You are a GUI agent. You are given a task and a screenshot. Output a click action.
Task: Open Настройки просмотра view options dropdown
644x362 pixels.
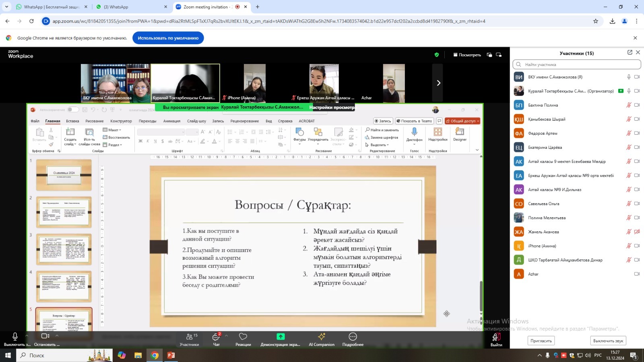pyautogui.click(x=332, y=107)
